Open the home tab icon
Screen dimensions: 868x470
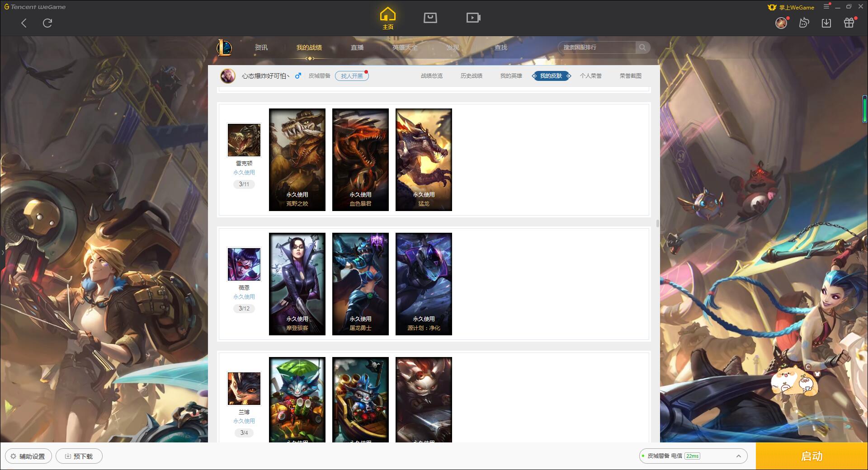click(x=388, y=19)
